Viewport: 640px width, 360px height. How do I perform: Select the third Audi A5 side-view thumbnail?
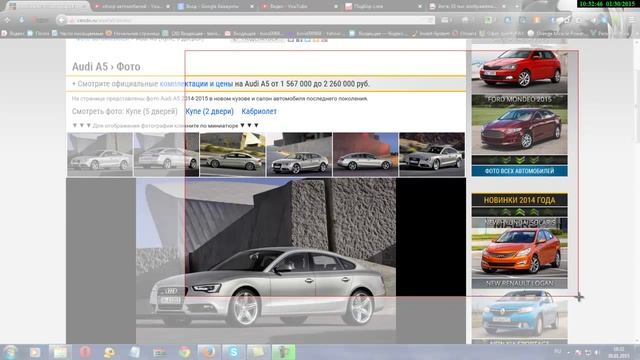tap(232, 154)
